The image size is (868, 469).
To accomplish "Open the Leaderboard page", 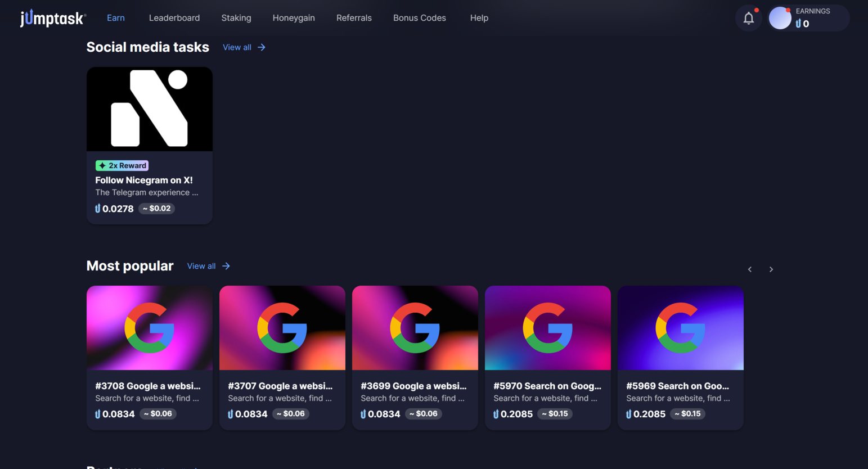I will pyautogui.click(x=174, y=17).
